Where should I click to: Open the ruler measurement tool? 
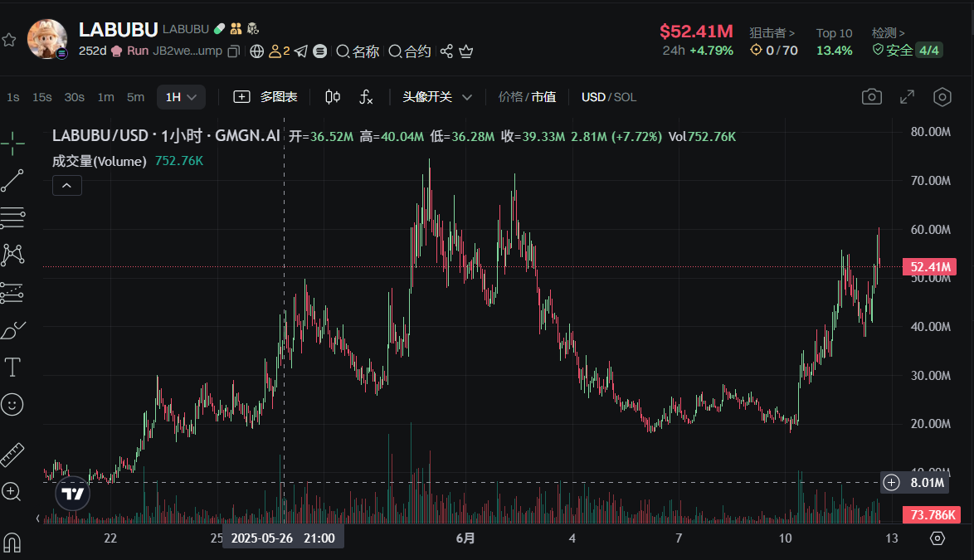12,455
